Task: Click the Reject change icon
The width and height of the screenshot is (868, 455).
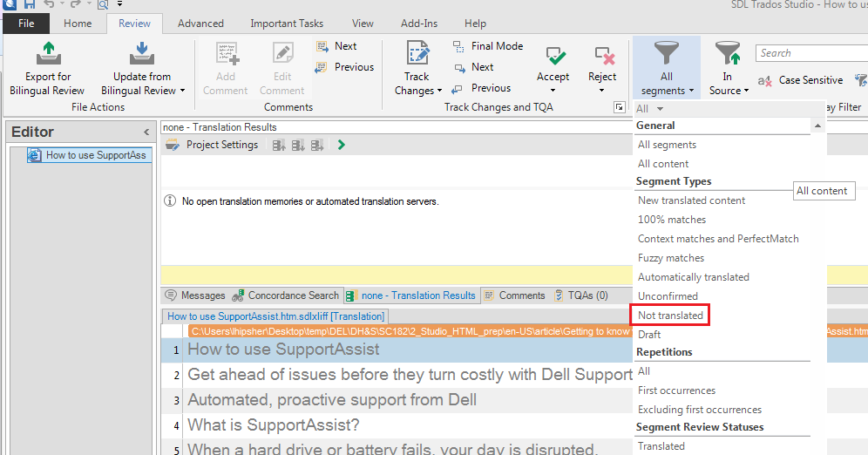Action: [604, 56]
